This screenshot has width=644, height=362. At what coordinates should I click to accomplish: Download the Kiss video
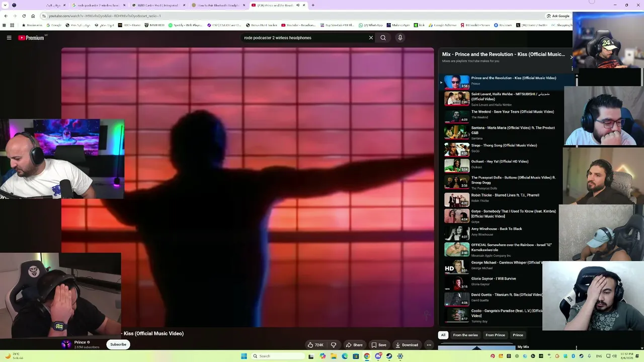click(x=407, y=345)
